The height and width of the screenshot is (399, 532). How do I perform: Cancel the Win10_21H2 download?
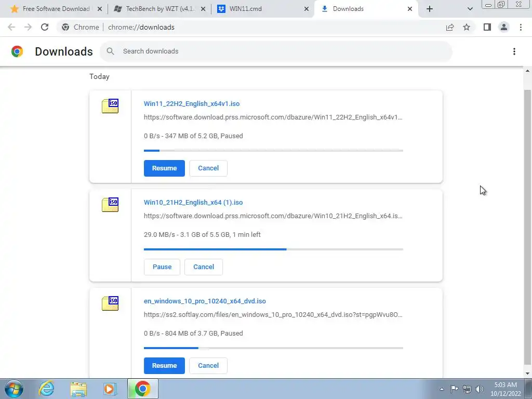[x=204, y=267]
